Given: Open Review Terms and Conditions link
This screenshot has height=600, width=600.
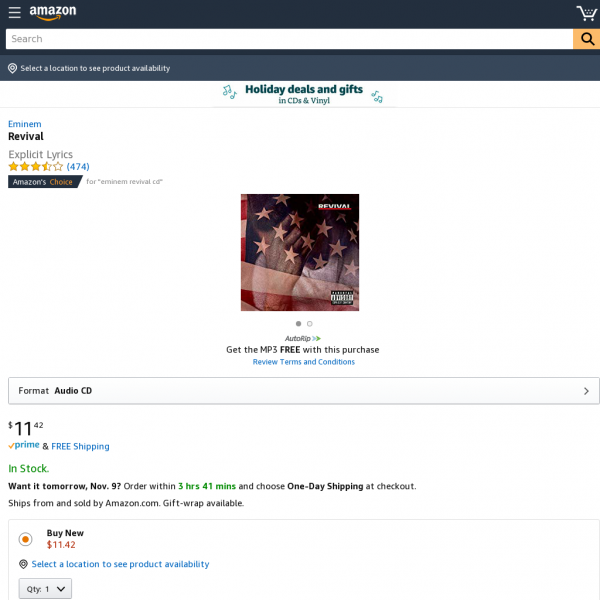Looking at the screenshot, I should tap(303, 362).
